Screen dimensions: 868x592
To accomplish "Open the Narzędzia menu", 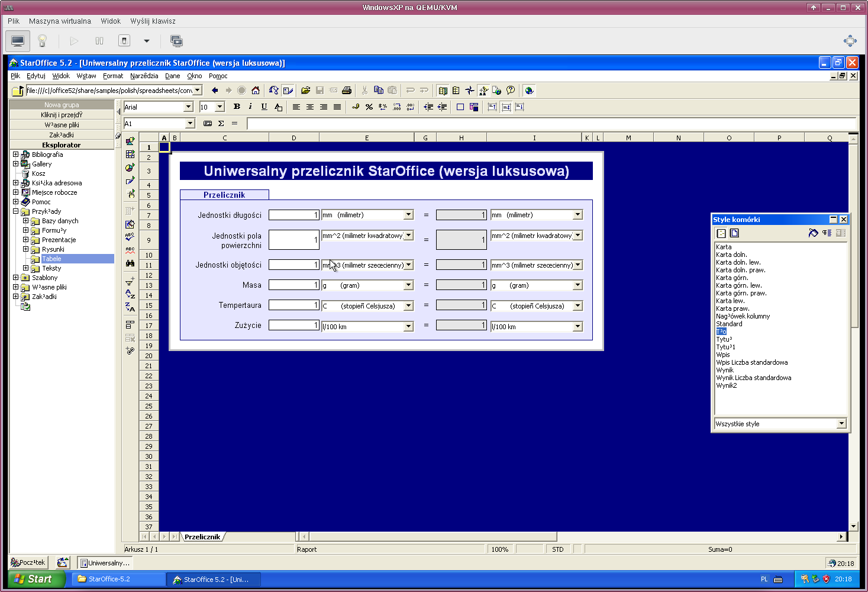I will [144, 76].
